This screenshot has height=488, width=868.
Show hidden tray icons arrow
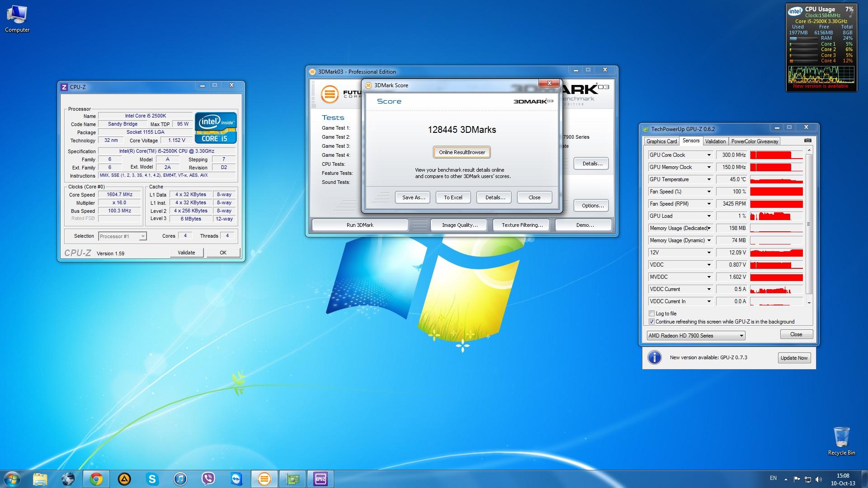(x=786, y=479)
